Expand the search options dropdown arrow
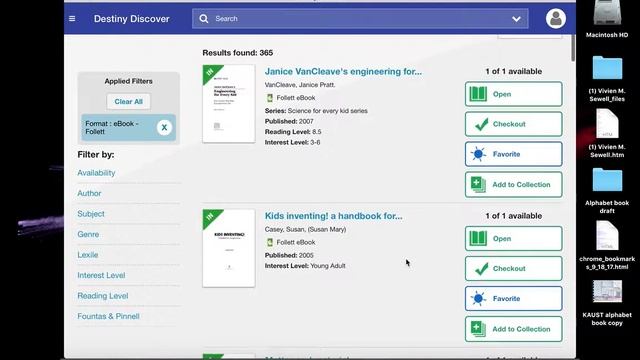This screenshot has width=640, height=360. pyautogui.click(x=516, y=19)
